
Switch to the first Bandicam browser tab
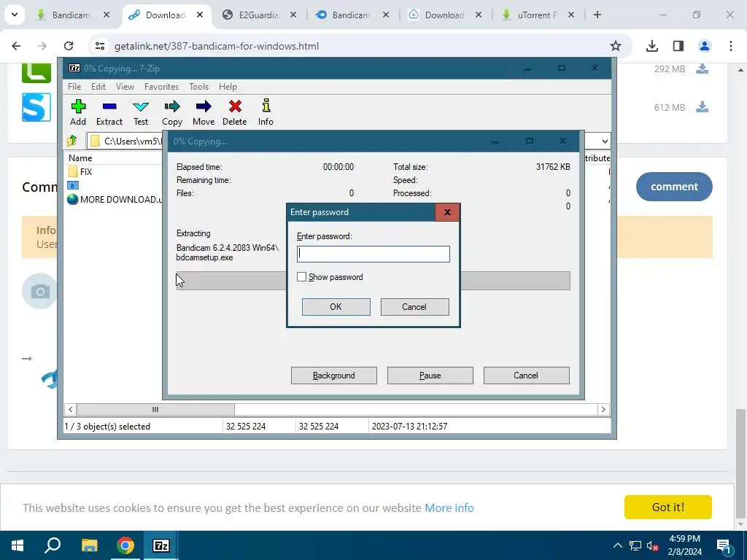pos(71,15)
